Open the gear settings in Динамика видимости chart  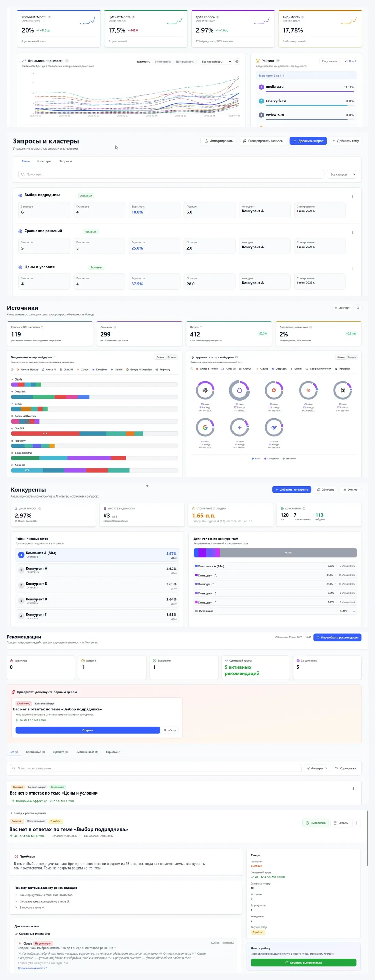(237, 62)
